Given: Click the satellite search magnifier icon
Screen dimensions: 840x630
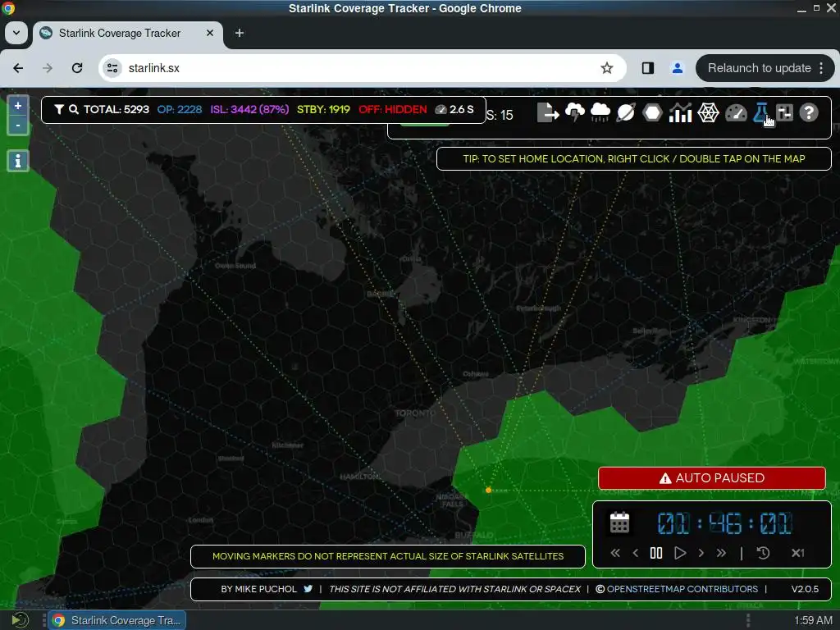Looking at the screenshot, I should click(x=74, y=109).
